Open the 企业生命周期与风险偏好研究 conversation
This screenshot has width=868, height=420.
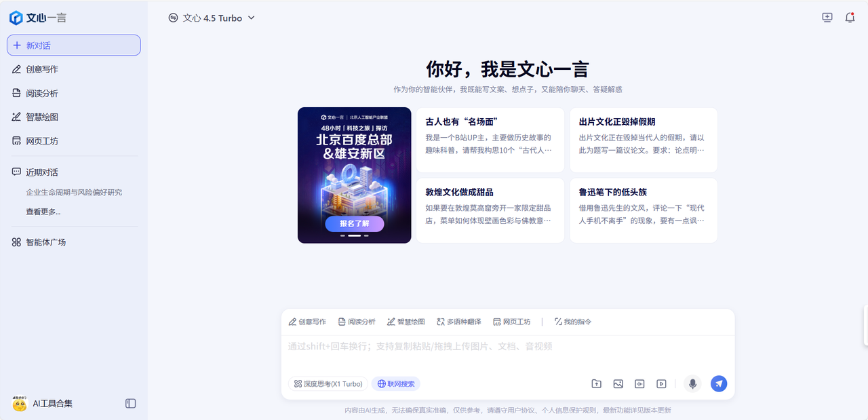pos(74,192)
